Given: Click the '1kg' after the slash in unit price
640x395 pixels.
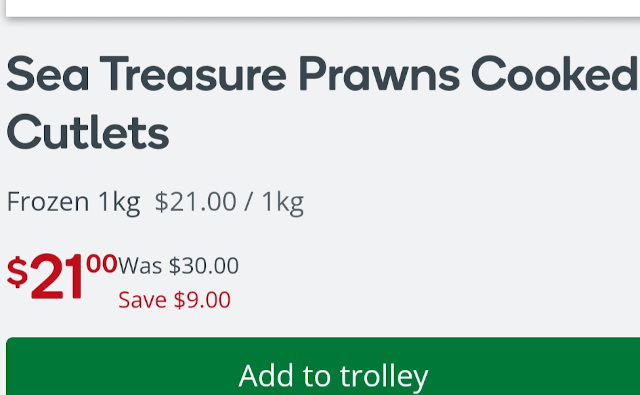Looking at the screenshot, I should [283, 202].
